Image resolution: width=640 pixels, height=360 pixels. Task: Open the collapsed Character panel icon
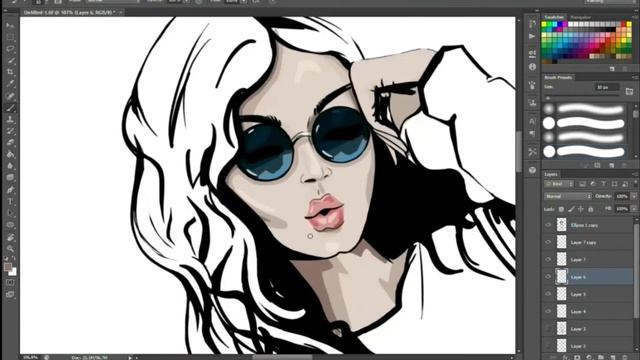pyautogui.click(x=532, y=121)
